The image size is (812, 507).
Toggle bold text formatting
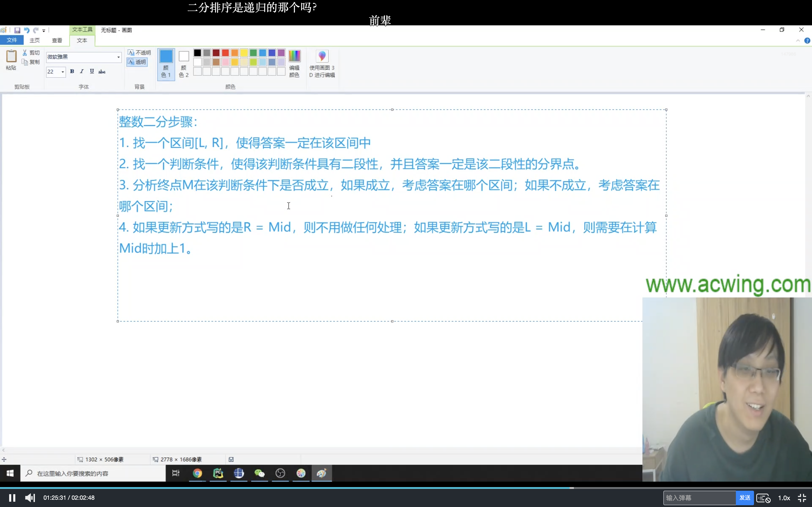pyautogui.click(x=72, y=72)
